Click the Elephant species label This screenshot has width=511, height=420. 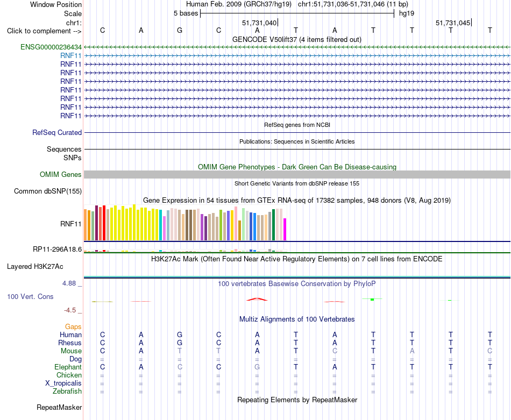coord(68,367)
